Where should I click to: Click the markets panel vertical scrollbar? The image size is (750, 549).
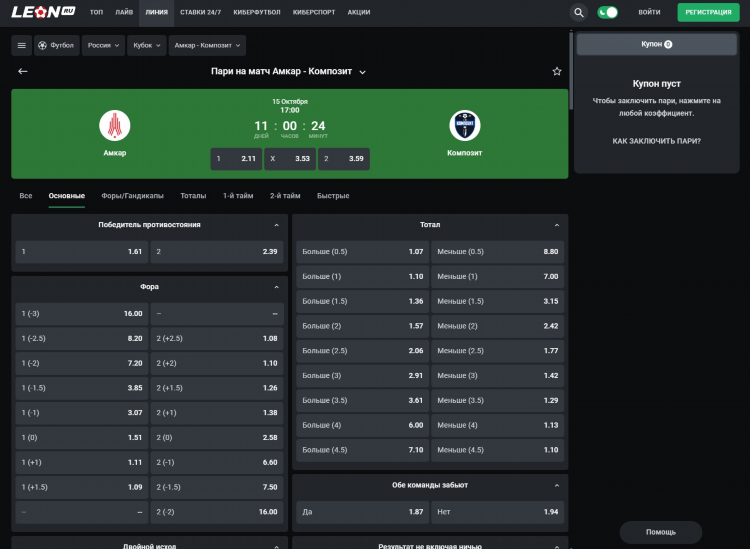[x=571, y=71]
